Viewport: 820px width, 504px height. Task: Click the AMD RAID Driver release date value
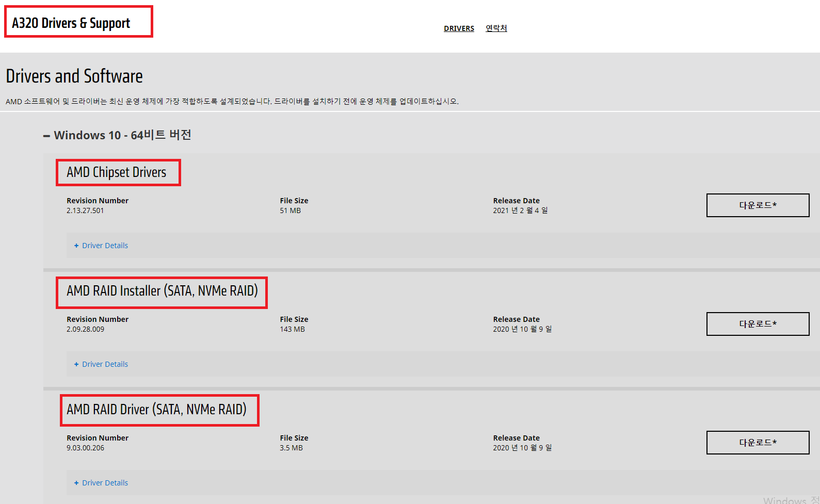[522, 448]
